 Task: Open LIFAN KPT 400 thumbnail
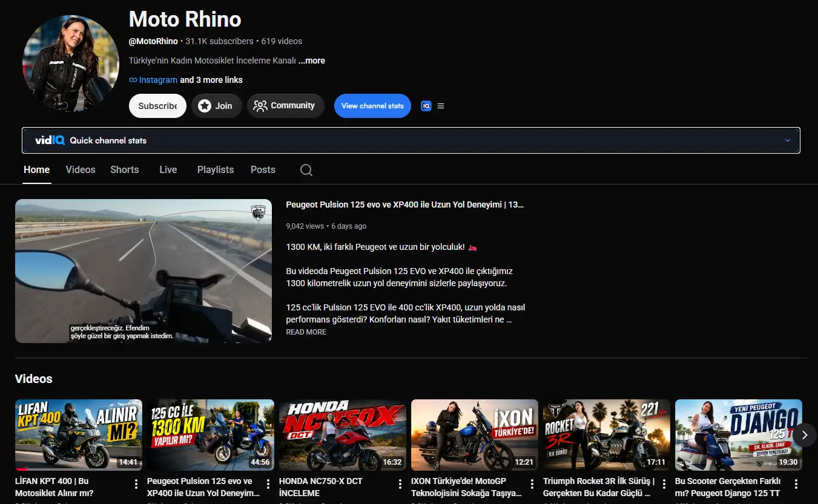point(79,435)
